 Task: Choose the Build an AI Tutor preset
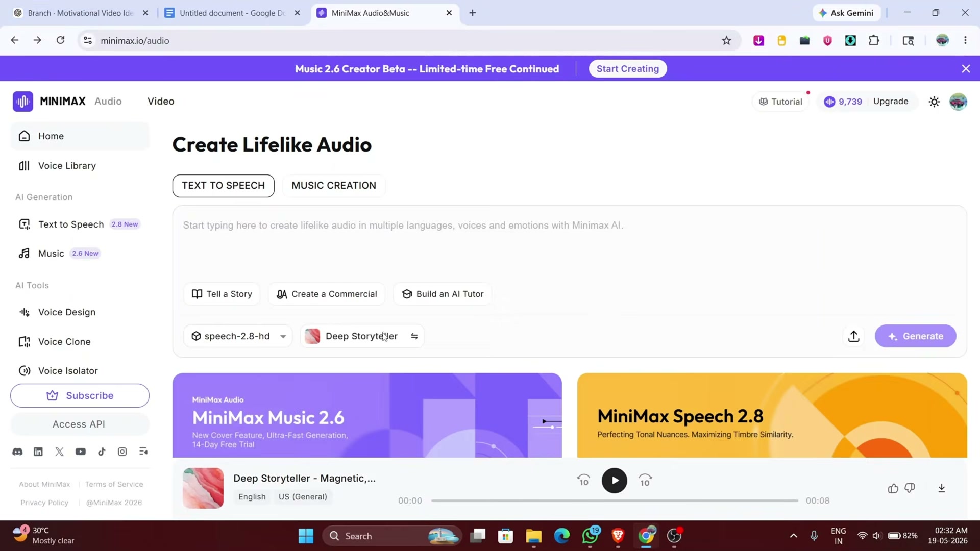443,294
